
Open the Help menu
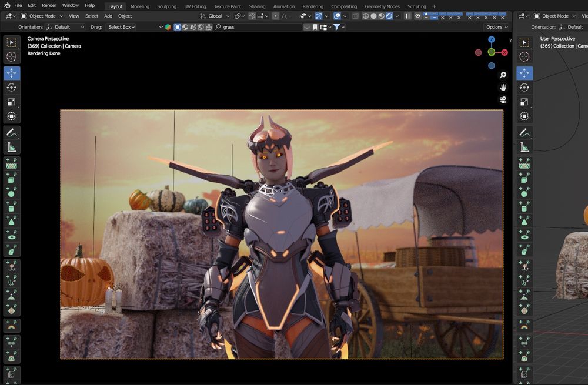tap(89, 6)
